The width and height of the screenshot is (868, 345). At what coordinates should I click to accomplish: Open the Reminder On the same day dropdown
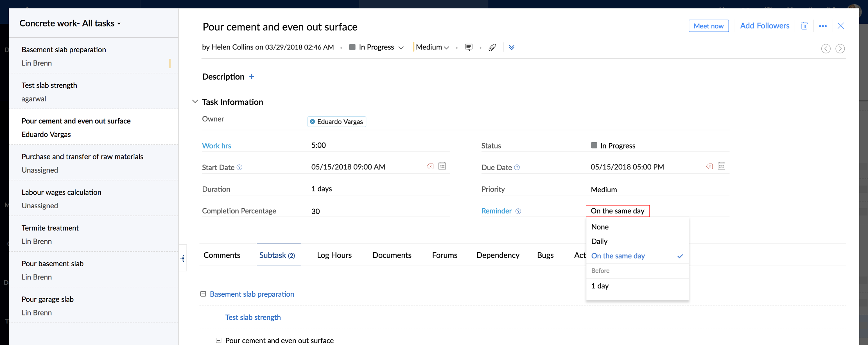[617, 211]
